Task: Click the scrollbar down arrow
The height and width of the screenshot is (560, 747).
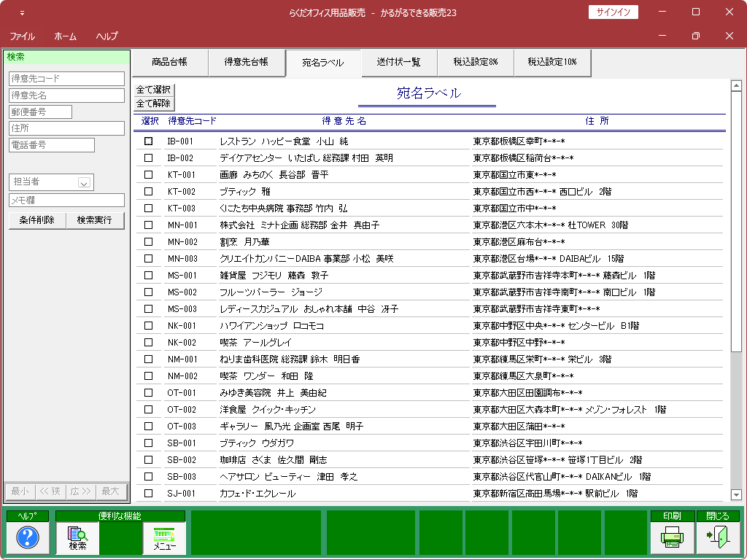Action: (736, 495)
